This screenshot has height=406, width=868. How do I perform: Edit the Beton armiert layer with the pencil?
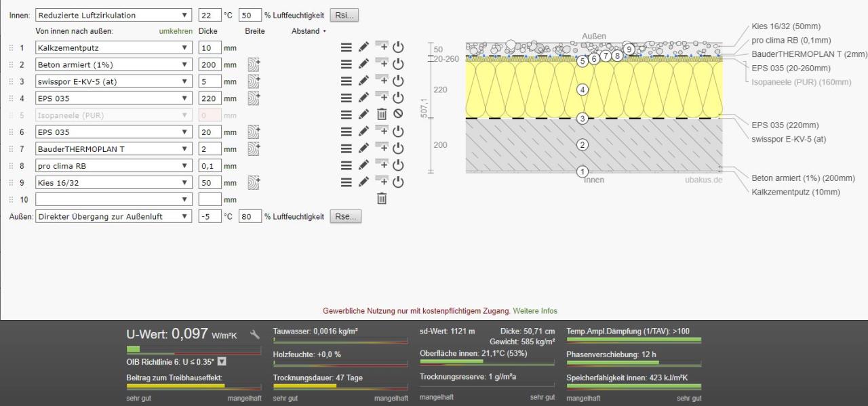pyautogui.click(x=363, y=64)
